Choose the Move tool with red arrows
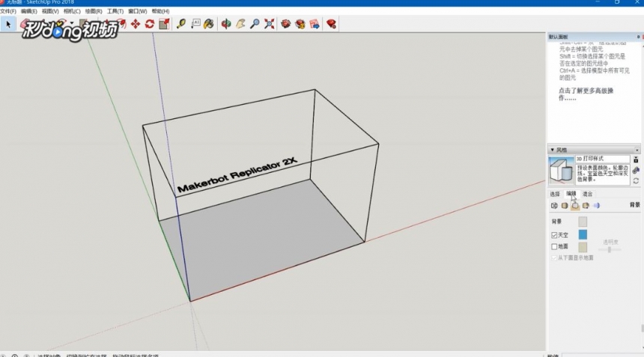Screen dimensions: 644x357 click(x=136, y=24)
